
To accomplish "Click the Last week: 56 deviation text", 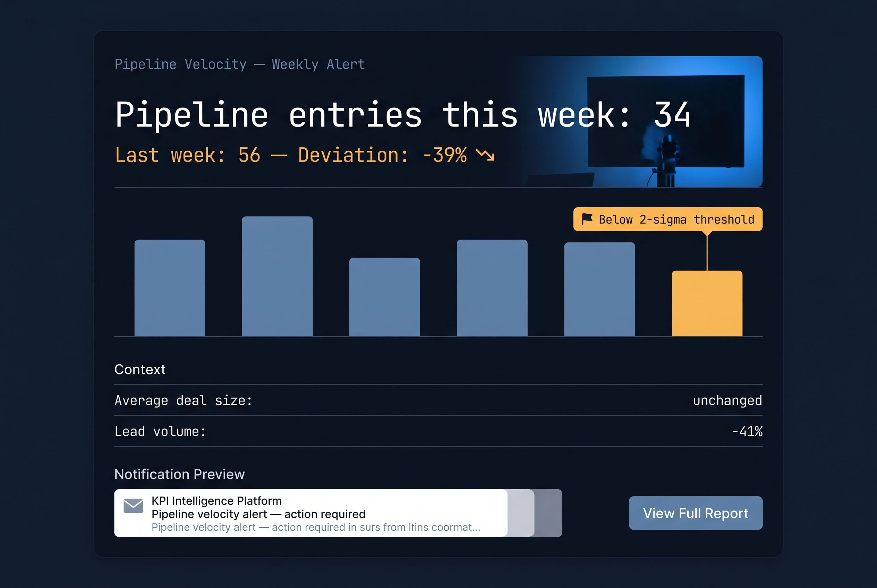I will coord(291,155).
